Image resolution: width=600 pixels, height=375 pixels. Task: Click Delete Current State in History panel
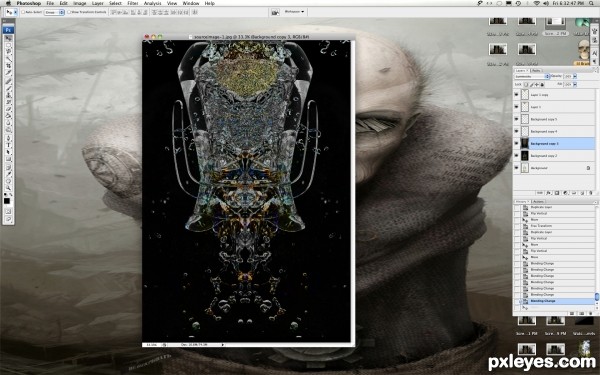tap(591, 313)
